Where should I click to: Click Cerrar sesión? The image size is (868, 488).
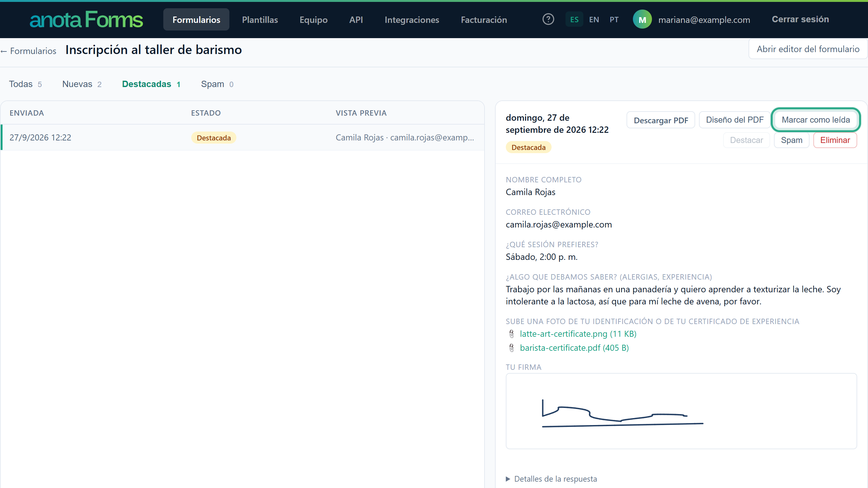[800, 19]
